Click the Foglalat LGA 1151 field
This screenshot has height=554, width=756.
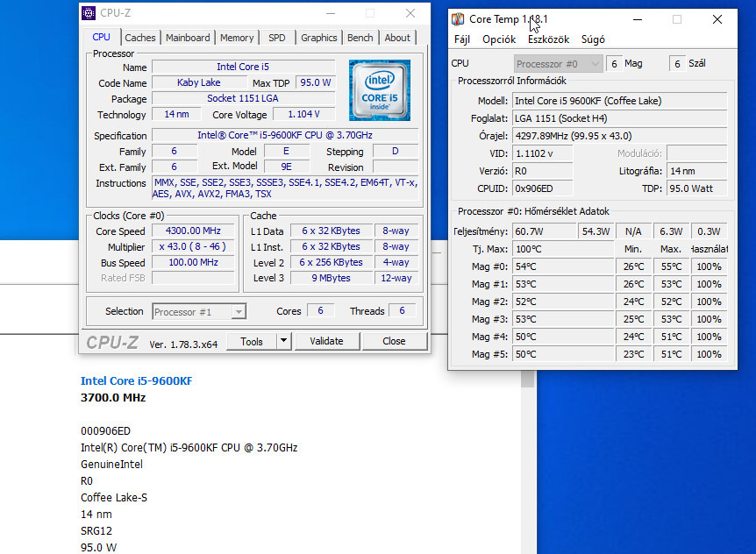tap(619, 118)
